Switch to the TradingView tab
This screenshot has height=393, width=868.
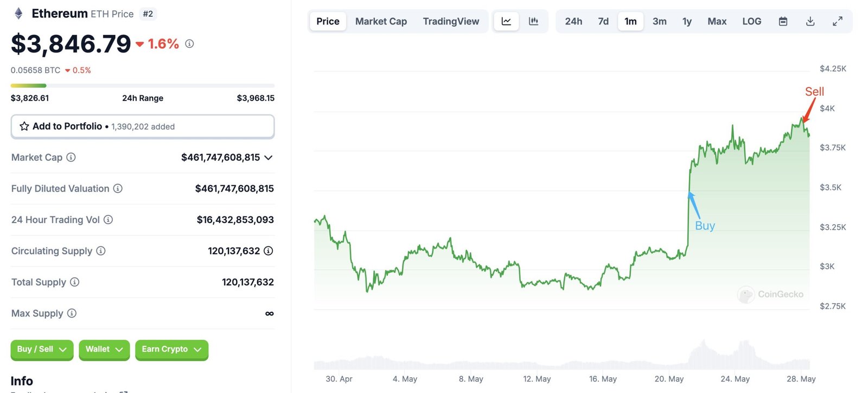point(451,21)
